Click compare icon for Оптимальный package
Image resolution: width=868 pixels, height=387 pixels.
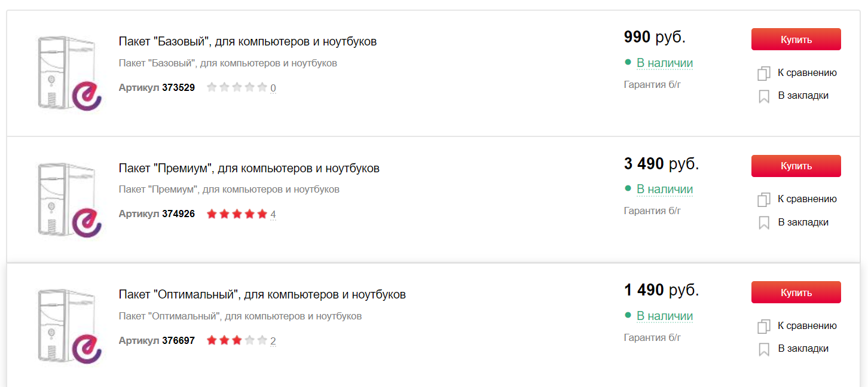click(763, 327)
